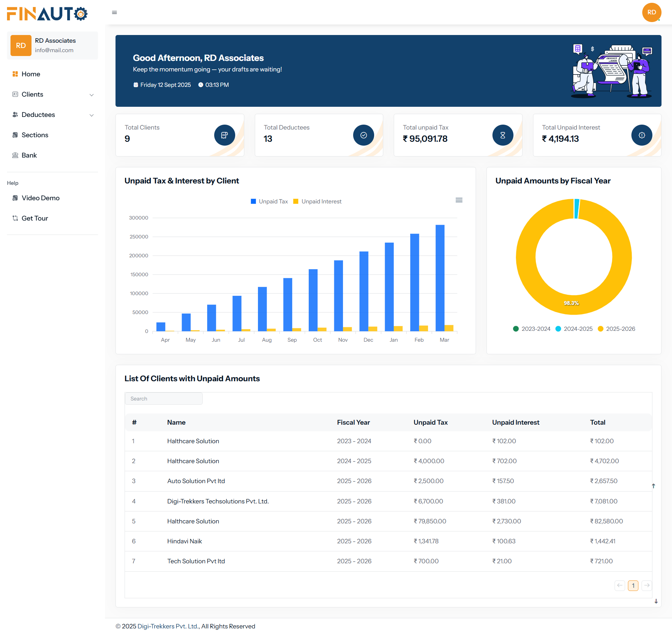This screenshot has height=634, width=672.
Task: Click the Total Deductees checkmark icon
Action: tap(363, 135)
